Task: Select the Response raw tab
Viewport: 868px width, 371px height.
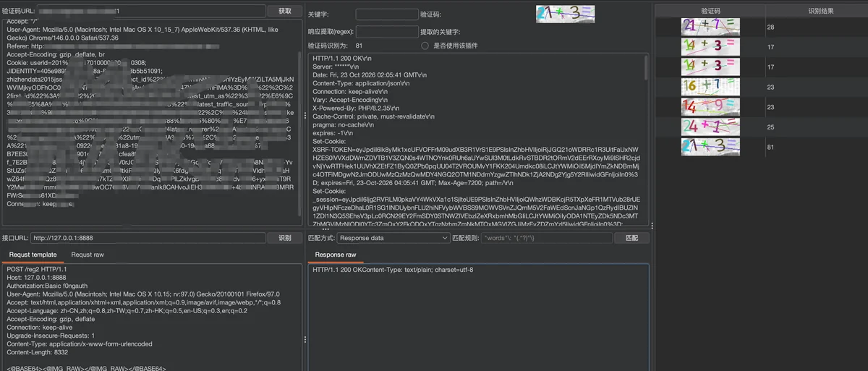Action: point(336,255)
